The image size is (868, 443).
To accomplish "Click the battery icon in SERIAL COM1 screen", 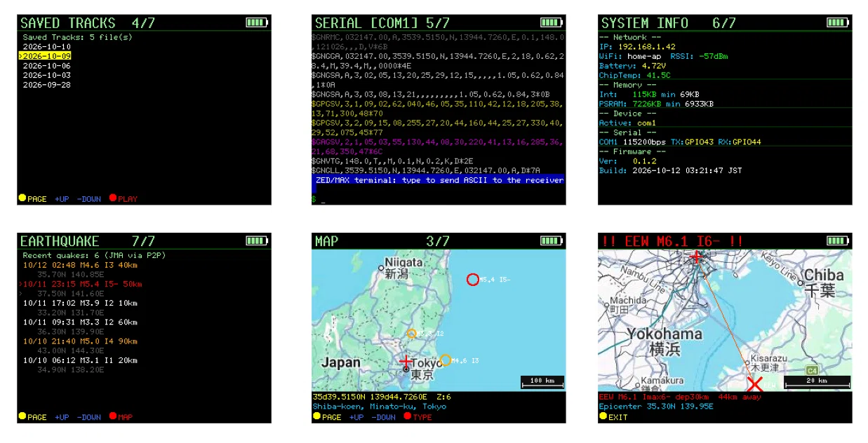I will click(x=552, y=22).
